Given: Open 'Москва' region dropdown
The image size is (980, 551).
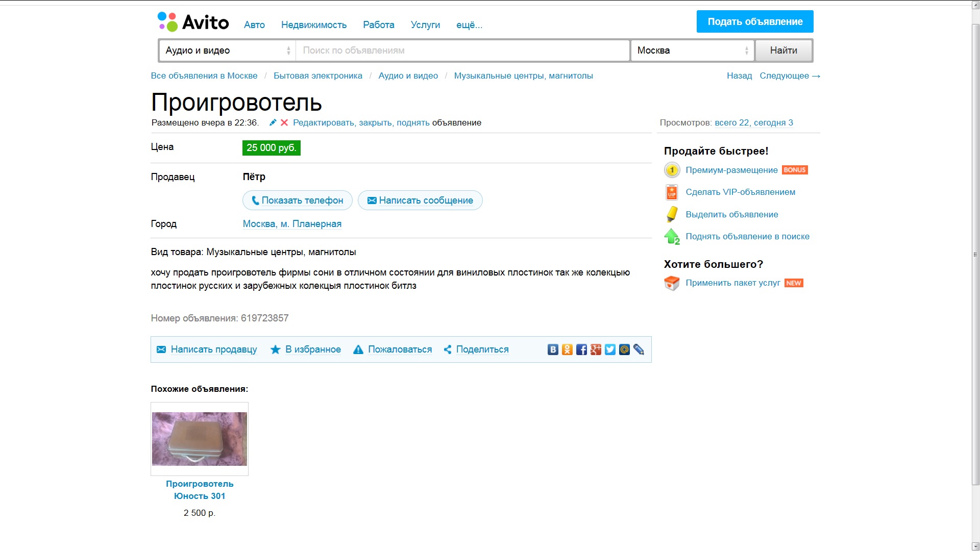Looking at the screenshot, I should (x=692, y=51).
